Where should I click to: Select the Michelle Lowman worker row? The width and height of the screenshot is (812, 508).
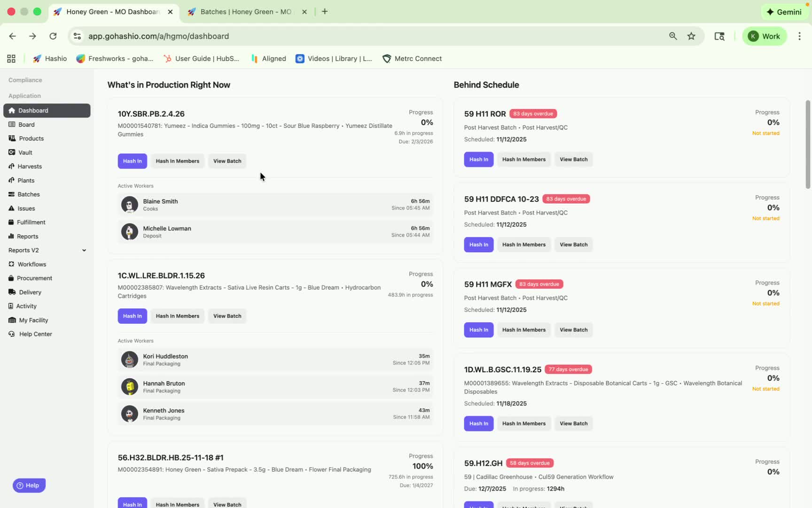(275, 232)
